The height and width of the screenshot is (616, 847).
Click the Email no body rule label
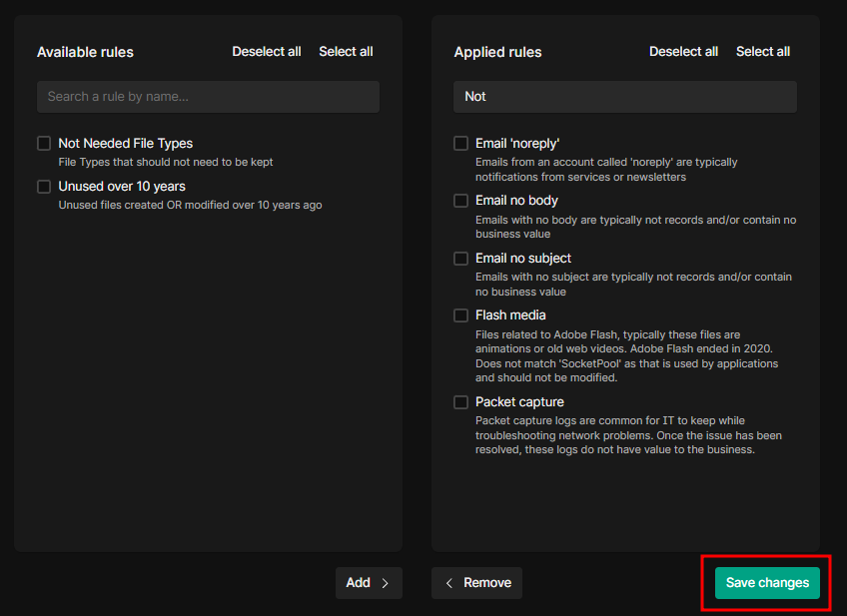pos(516,201)
